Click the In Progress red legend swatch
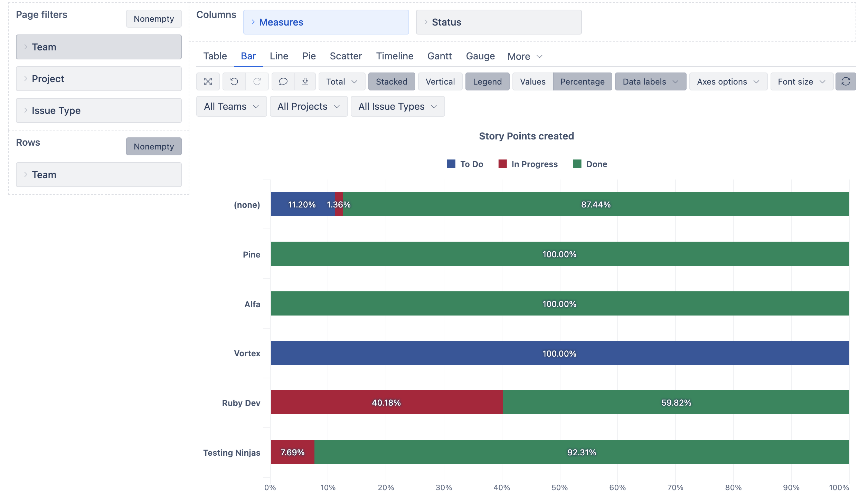Screen dimensions: 859x504 pos(502,164)
